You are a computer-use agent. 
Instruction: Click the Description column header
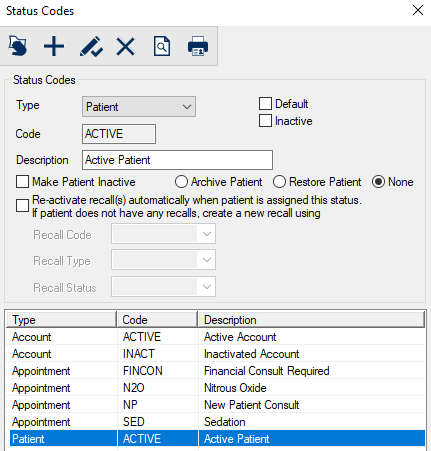pos(312,320)
